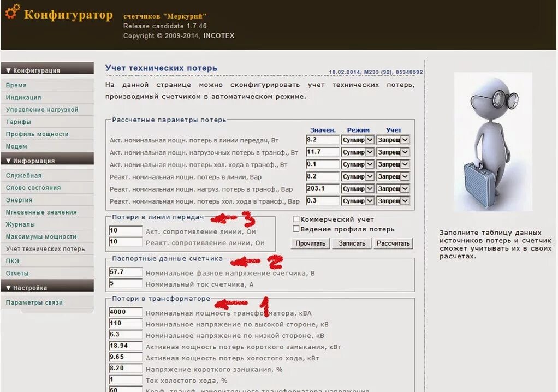This screenshot has height=392, width=558.
Task: Open Слово состояния in sidebar
Action: pyautogui.click(x=48, y=188)
